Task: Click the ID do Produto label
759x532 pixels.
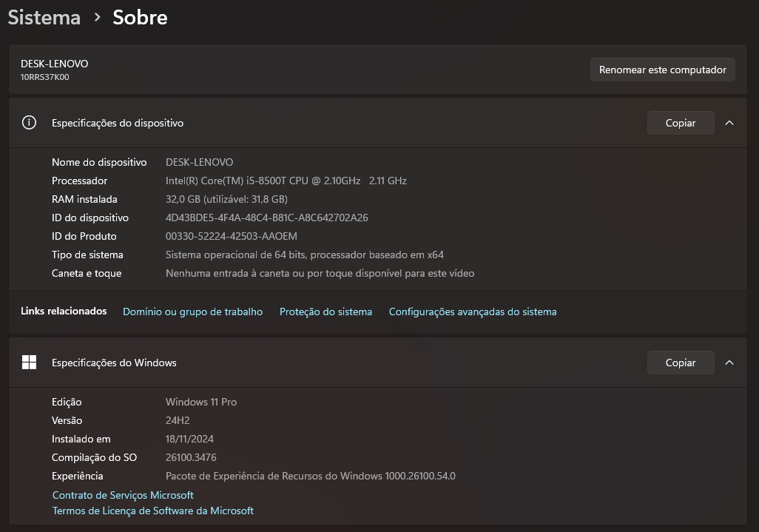Action: tap(84, 236)
